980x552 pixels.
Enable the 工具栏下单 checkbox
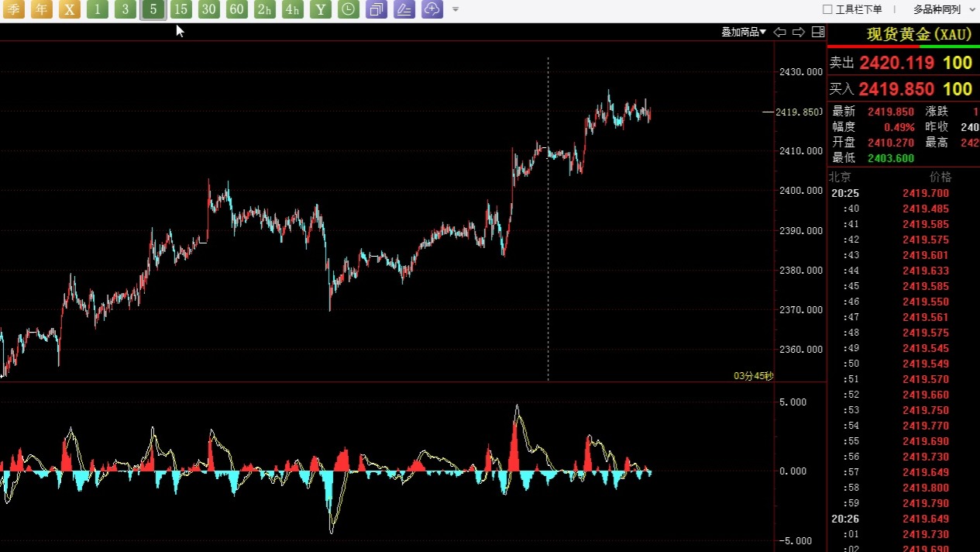pos(827,9)
